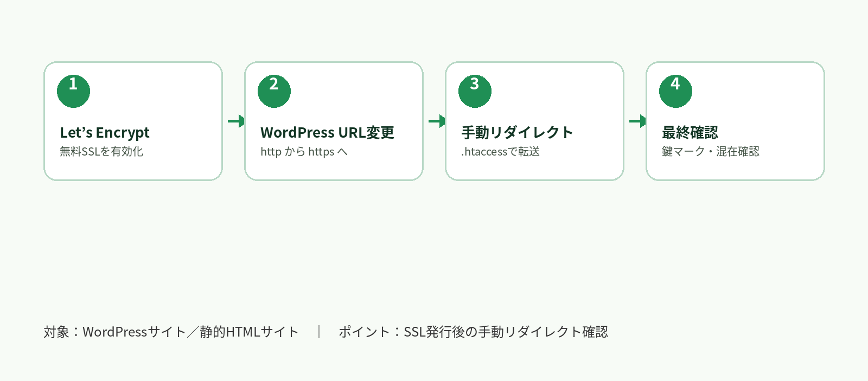868x381 pixels.
Task: Select the "Let's Encrypt" heading
Action: coord(105,133)
